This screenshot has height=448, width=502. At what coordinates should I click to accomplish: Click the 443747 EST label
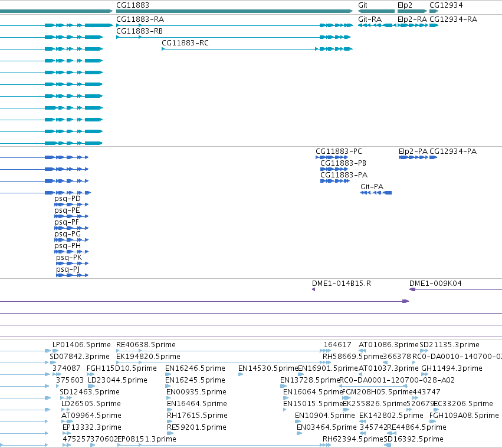pos(426,392)
